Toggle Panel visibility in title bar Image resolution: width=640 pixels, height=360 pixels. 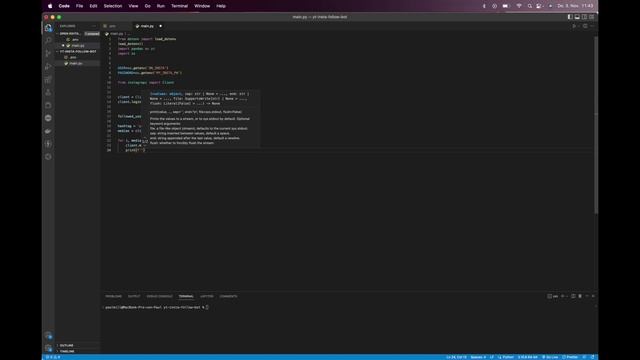click(577, 17)
